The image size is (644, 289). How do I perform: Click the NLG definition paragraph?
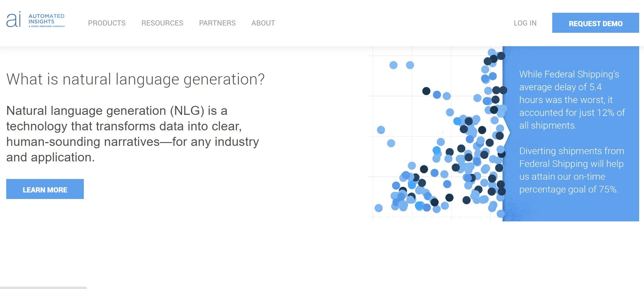132,134
